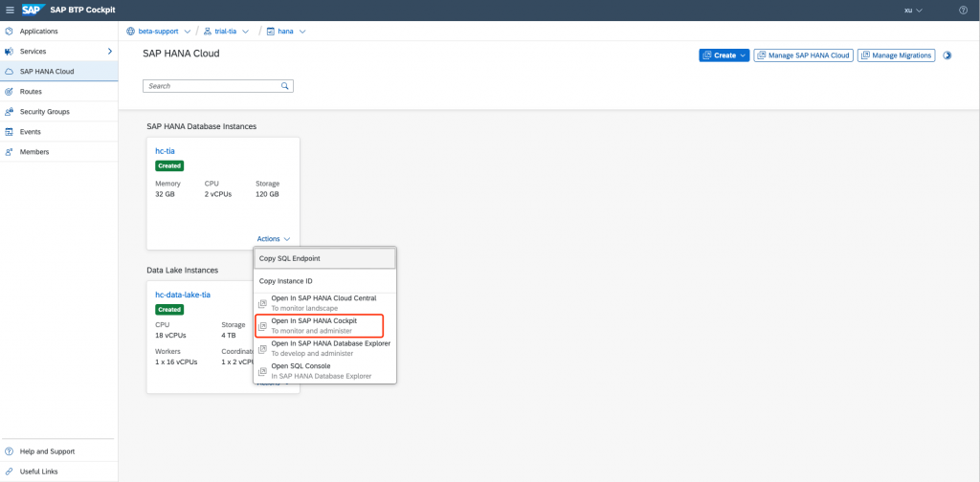The height and width of the screenshot is (482, 980).
Task: Toggle the theme contrast icon
Action: tap(947, 55)
